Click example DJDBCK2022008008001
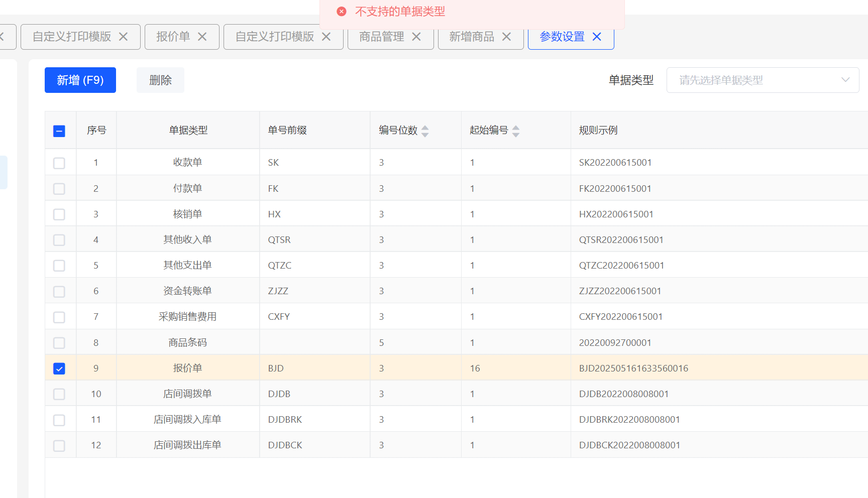The height and width of the screenshot is (498, 868). (x=629, y=445)
